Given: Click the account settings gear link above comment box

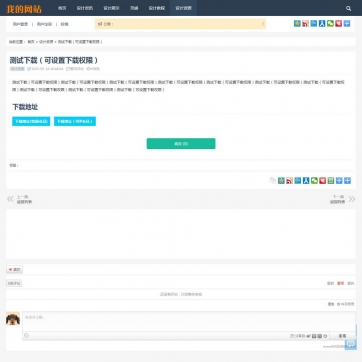Looking at the screenshot, I should tap(345, 304).
